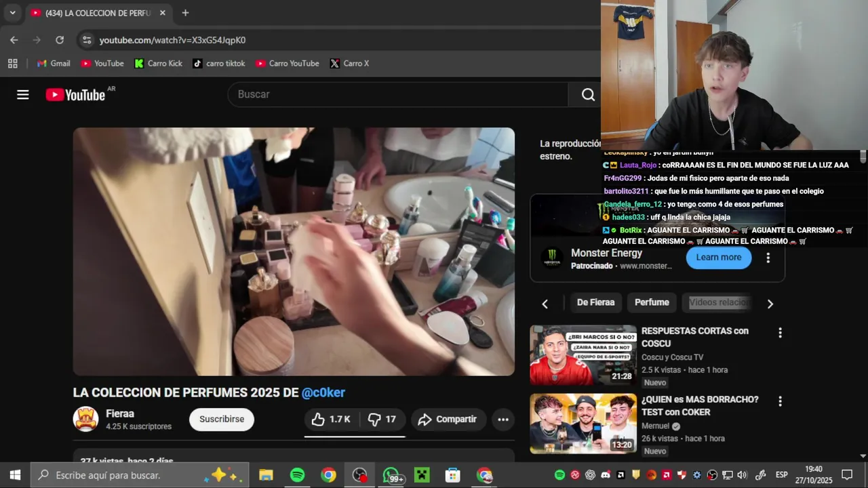Click the Windows taskbar search box

point(140,475)
